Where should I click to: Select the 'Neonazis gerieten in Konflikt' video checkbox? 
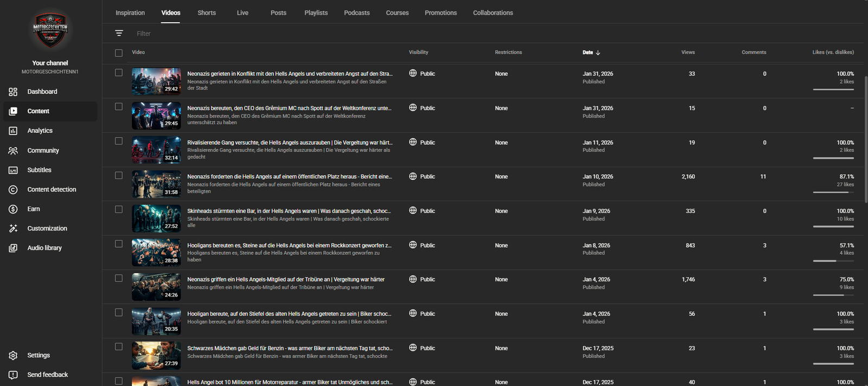tap(119, 73)
